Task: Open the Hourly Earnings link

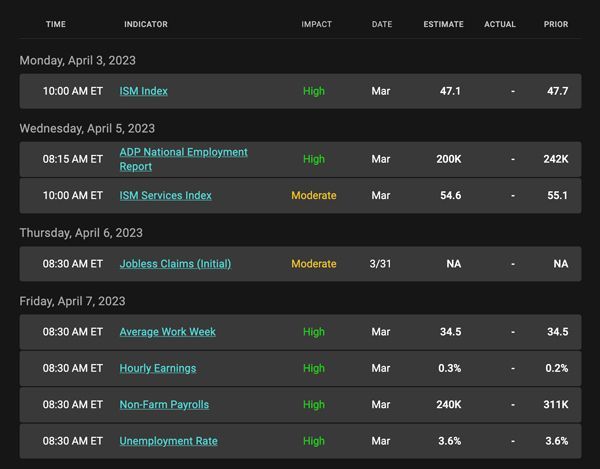Action: coord(158,368)
